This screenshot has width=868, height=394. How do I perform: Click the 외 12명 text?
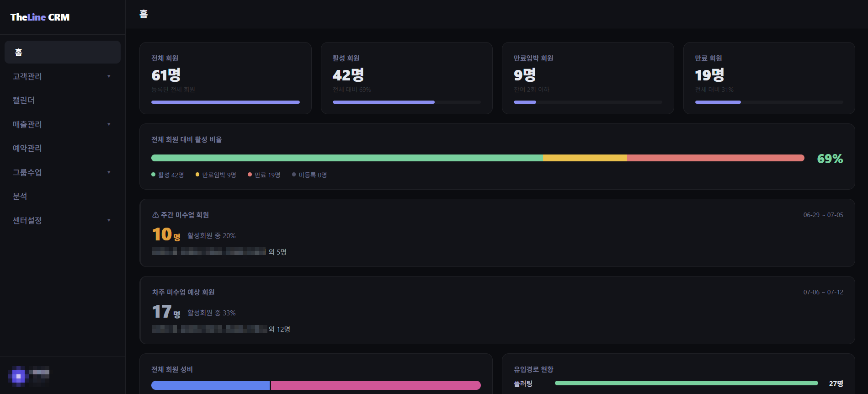click(x=279, y=329)
